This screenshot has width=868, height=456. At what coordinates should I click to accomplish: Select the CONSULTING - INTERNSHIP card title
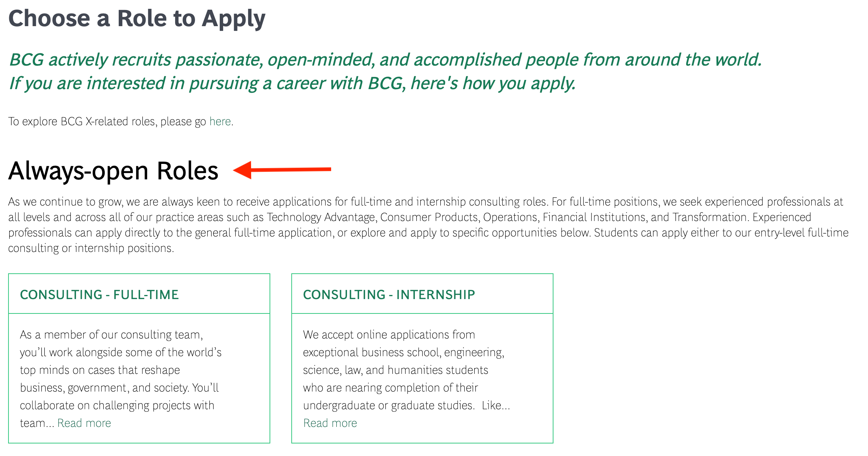pyautogui.click(x=389, y=295)
